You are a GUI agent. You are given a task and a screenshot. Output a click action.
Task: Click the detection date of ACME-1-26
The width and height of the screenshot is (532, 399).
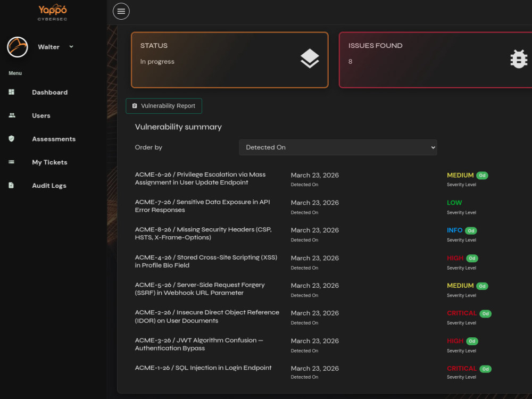(x=315, y=368)
